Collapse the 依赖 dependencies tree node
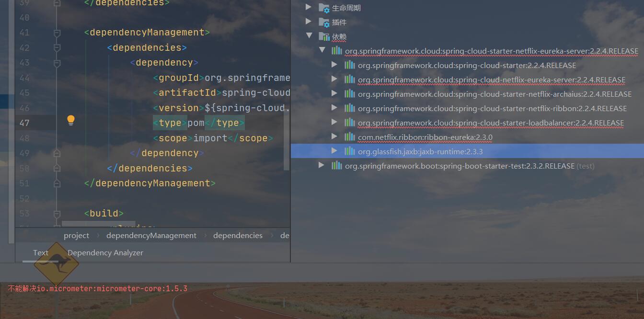This screenshot has height=319, width=644. pos(309,36)
